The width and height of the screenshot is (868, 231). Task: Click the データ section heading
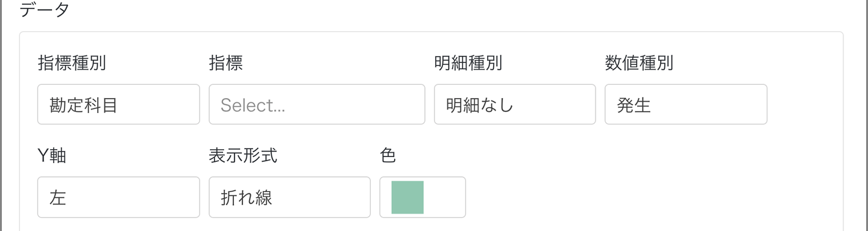point(45,10)
